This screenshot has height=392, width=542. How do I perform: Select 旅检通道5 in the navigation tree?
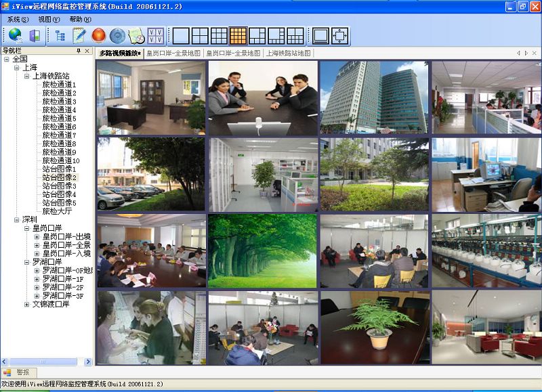click(60, 118)
